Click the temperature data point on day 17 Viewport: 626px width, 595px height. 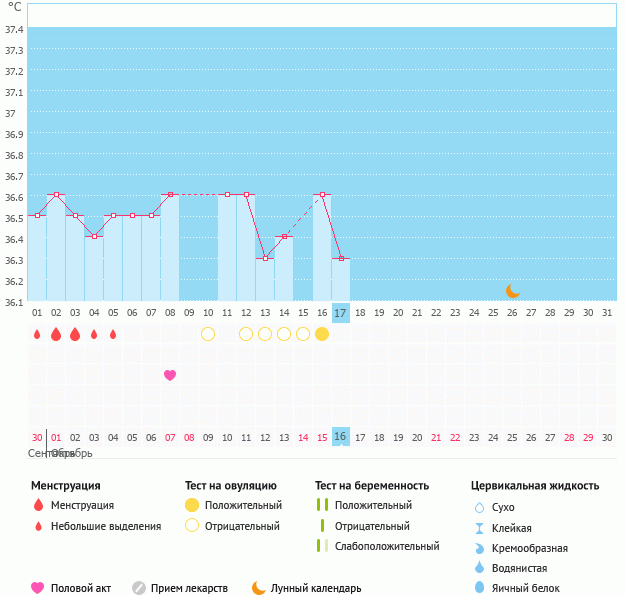tap(341, 258)
